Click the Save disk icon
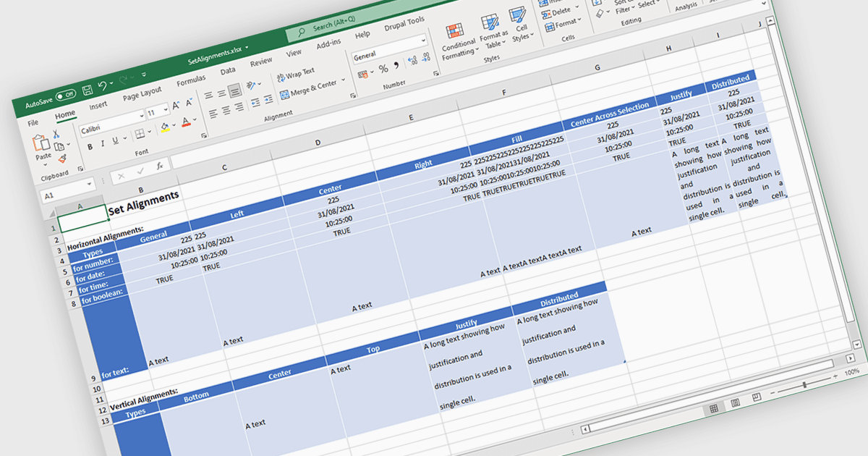 [87, 90]
